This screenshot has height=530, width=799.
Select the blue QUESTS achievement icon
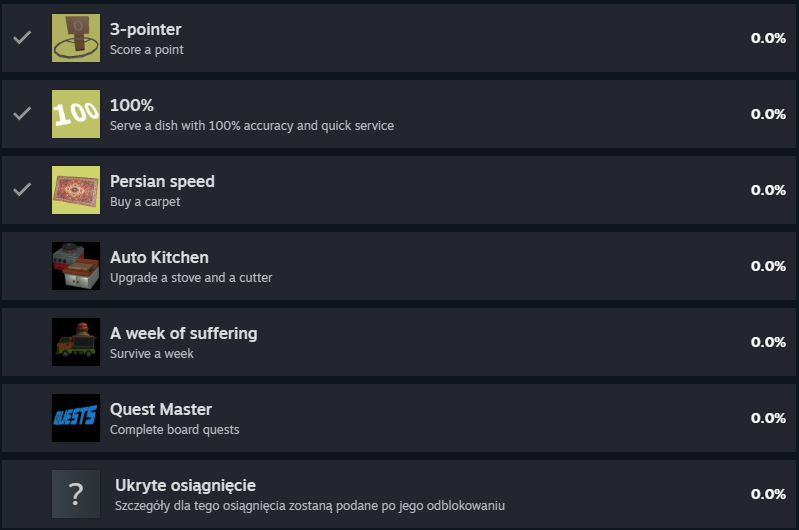pos(76,418)
